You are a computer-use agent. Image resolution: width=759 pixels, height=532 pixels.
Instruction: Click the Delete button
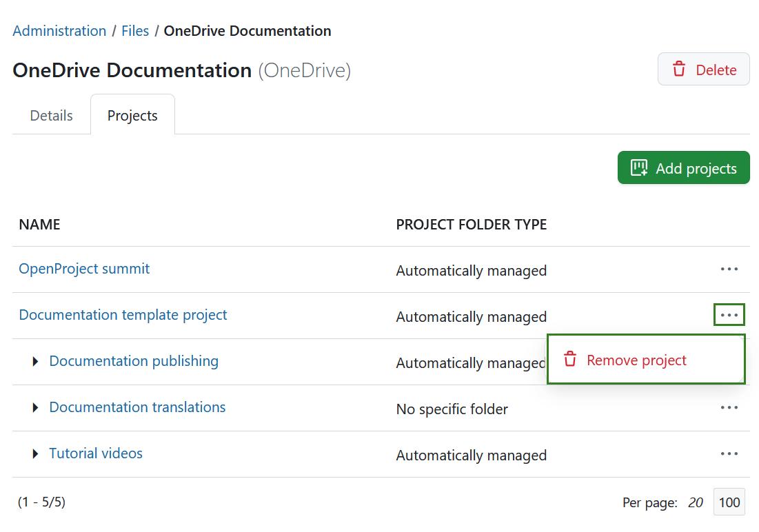(x=703, y=69)
